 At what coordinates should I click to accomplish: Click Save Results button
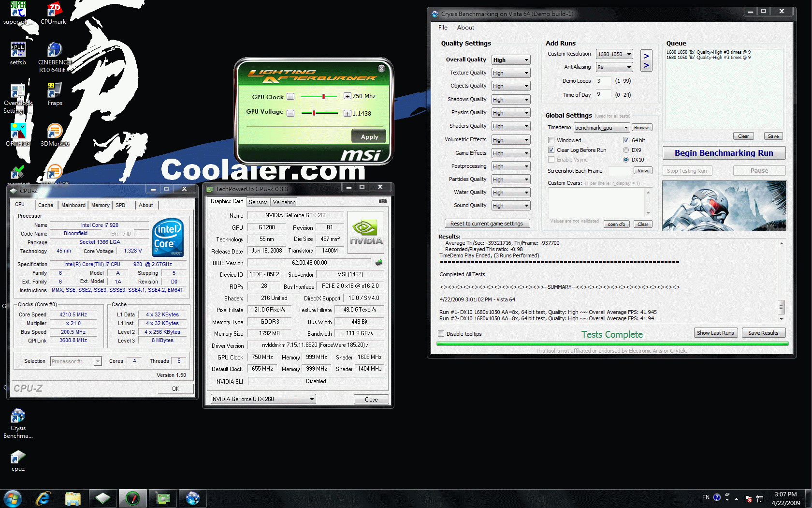click(x=763, y=333)
